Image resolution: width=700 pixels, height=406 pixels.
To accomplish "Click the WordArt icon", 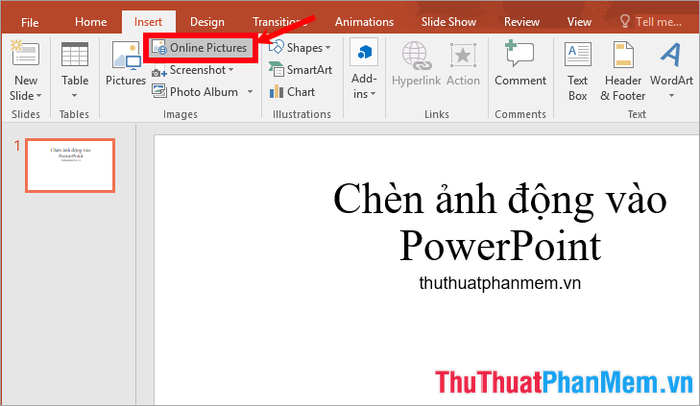I will click(671, 54).
